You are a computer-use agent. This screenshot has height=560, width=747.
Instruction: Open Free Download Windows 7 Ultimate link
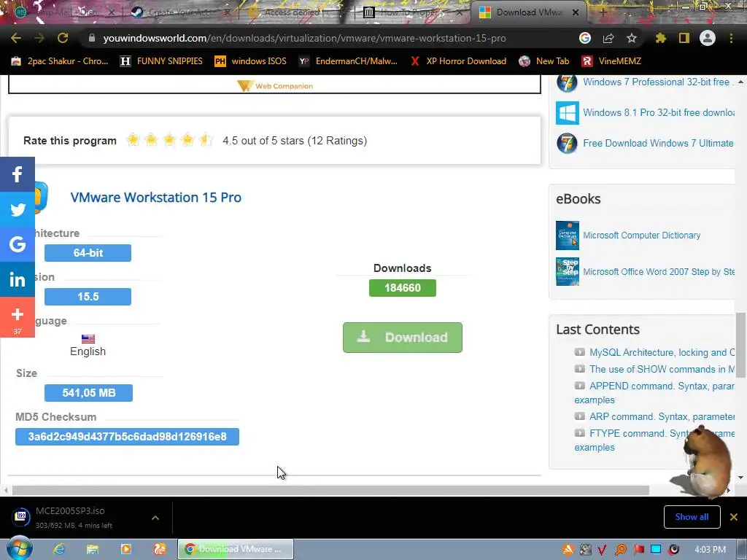click(x=658, y=143)
